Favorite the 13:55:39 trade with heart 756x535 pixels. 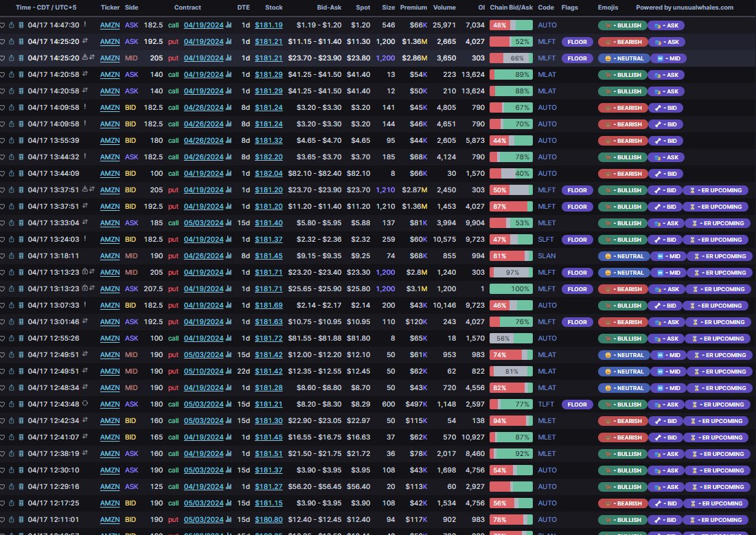[x=3, y=140]
